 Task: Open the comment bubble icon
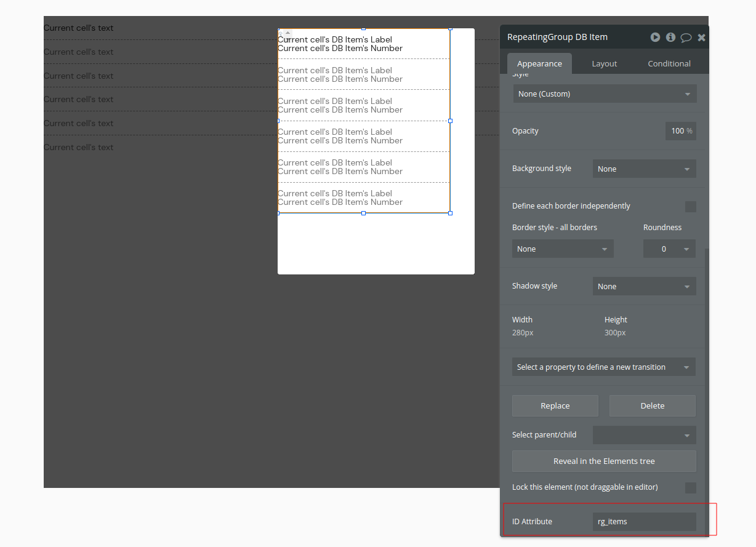click(x=686, y=38)
